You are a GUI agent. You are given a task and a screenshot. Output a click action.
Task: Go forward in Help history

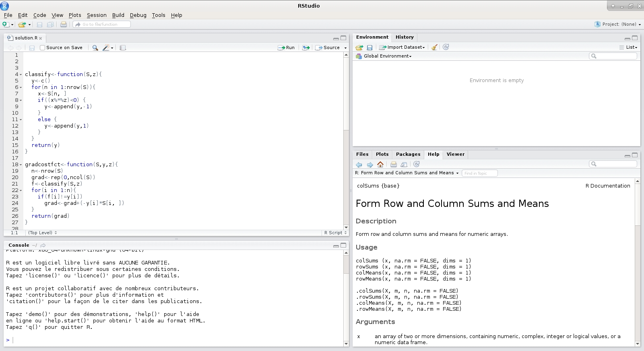coord(370,164)
